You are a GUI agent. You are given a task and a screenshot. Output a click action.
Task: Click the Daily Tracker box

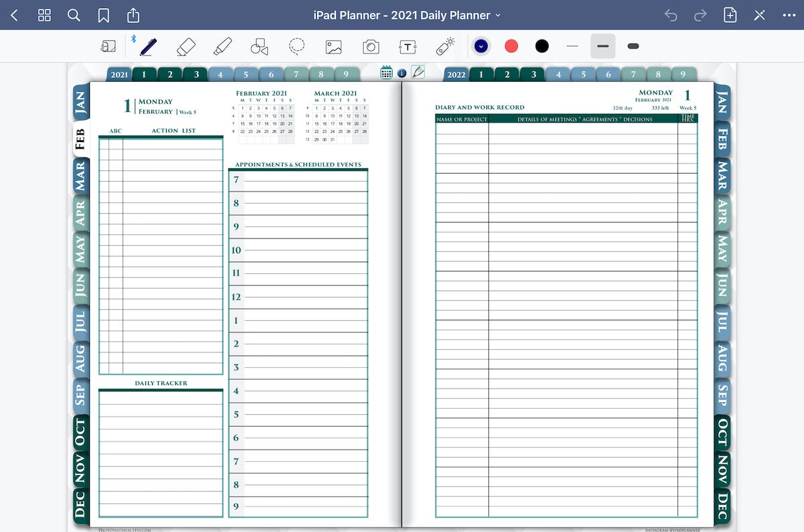(161, 454)
